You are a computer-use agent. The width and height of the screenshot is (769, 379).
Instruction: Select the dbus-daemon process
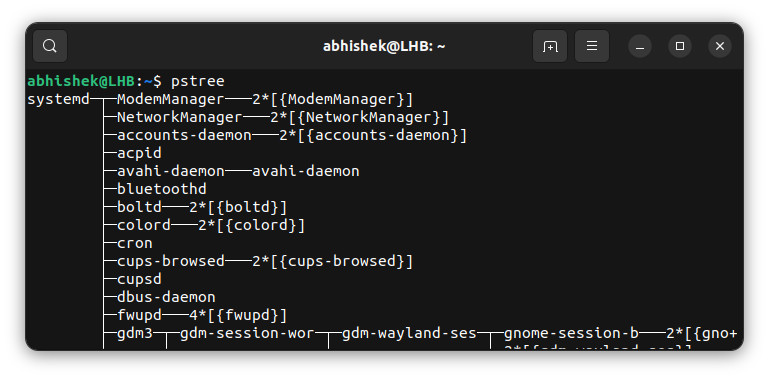point(166,298)
